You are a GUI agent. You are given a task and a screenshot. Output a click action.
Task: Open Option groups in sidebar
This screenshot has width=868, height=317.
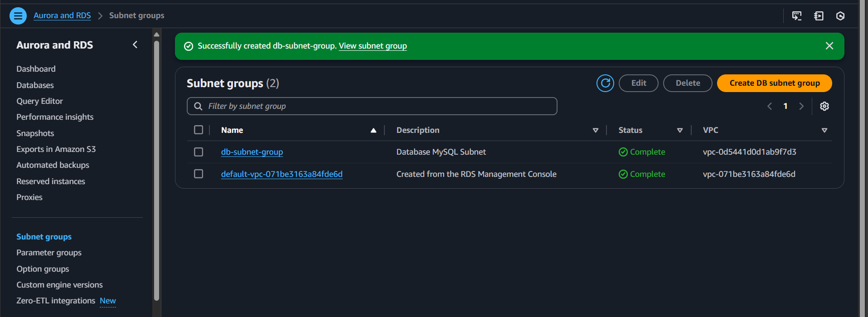tap(43, 269)
